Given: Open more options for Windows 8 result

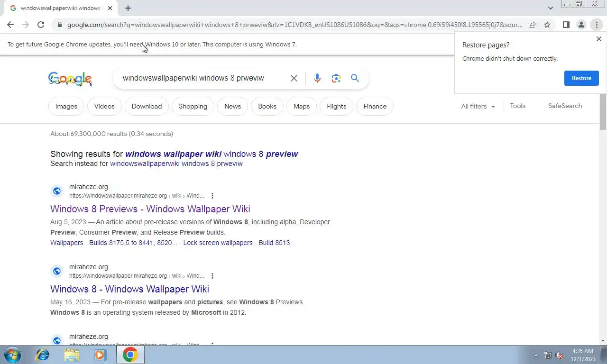Looking at the screenshot, I should pyautogui.click(x=212, y=276).
